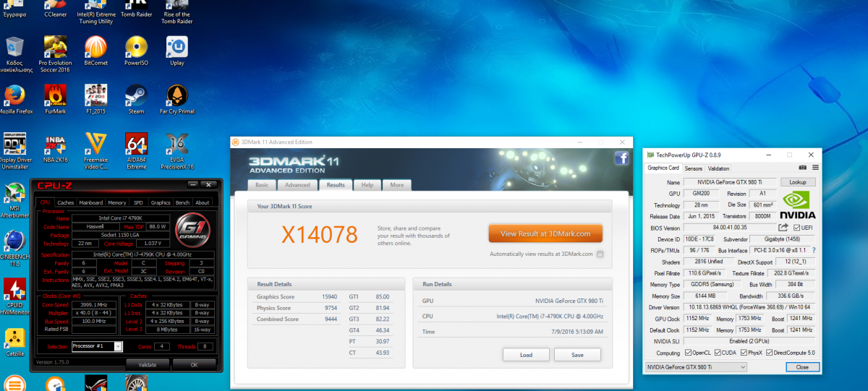The width and height of the screenshot is (868, 391).
Task: Open Mozilla Firefox desktop icon
Action: (x=15, y=95)
